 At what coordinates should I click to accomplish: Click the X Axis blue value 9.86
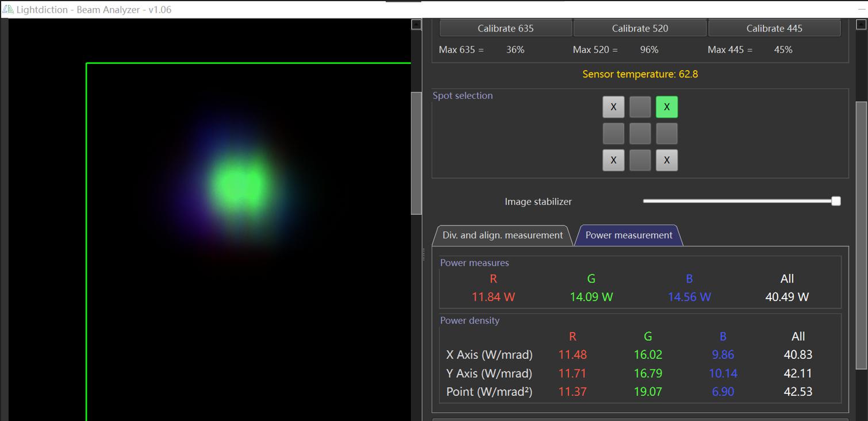(x=723, y=355)
